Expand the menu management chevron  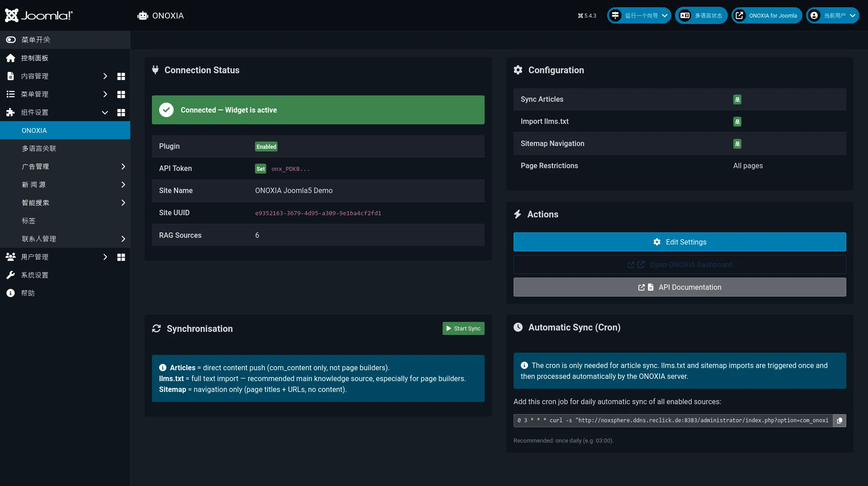pyautogui.click(x=105, y=94)
